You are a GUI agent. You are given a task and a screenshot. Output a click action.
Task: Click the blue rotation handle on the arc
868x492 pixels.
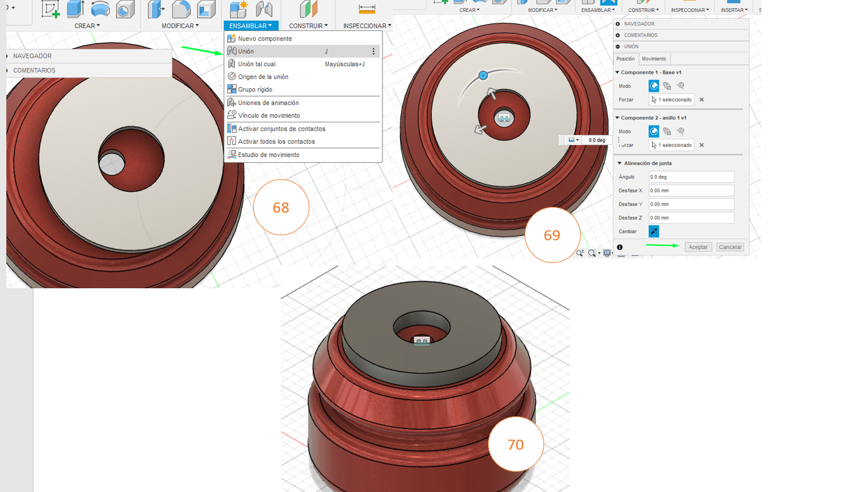[x=483, y=75]
